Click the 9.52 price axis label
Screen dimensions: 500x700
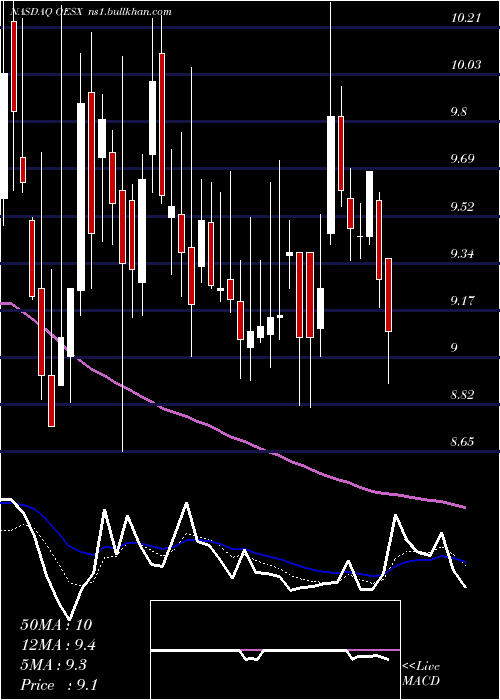click(462, 207)
